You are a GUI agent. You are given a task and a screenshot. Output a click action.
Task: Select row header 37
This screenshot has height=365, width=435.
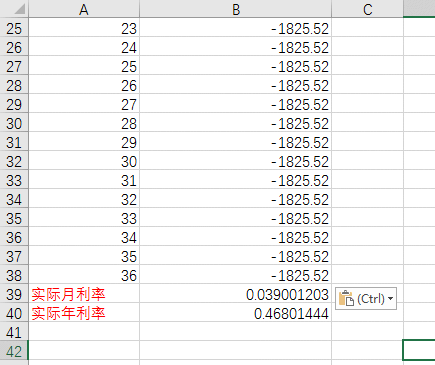click(14, 256)
